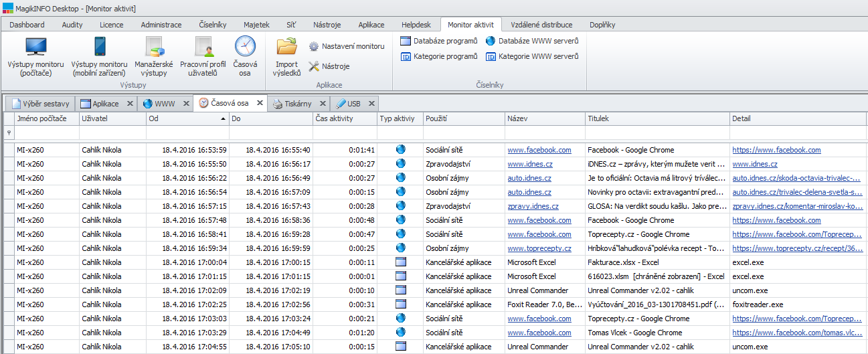Click the '0:01:41' activity time cell
The height and width of the screenshot is (354, 868).
[345, 150]
